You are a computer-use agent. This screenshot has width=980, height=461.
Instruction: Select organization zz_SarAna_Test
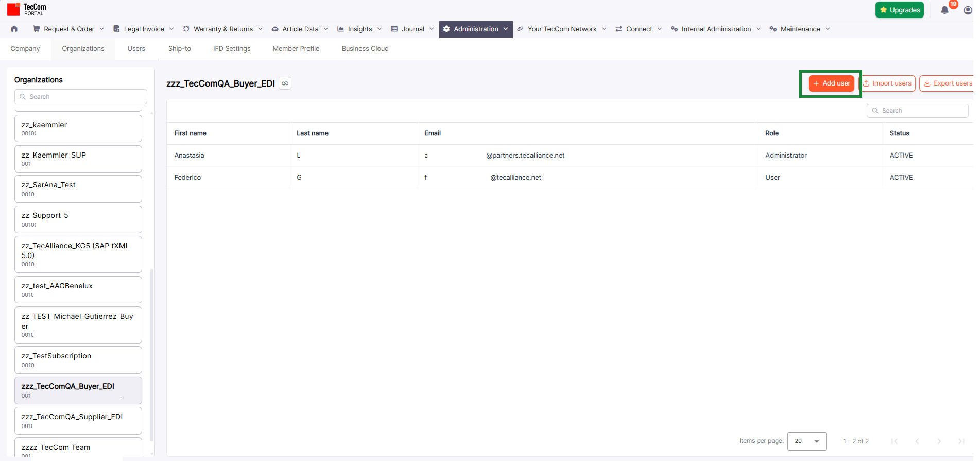78,189
